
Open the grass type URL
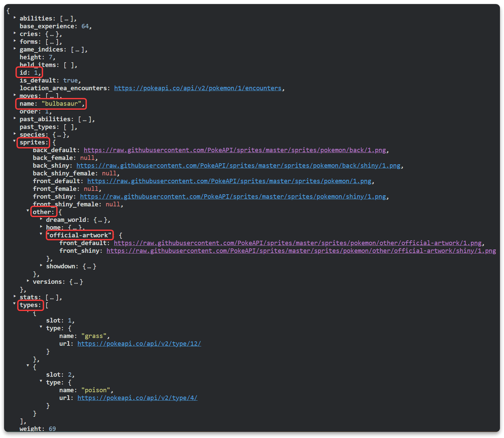pos(139,343)
